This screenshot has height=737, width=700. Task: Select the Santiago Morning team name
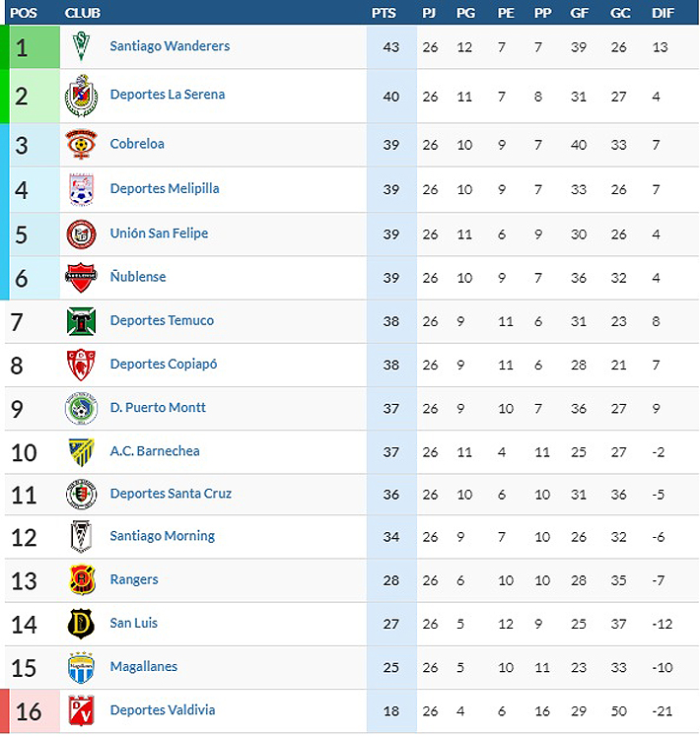163,536
